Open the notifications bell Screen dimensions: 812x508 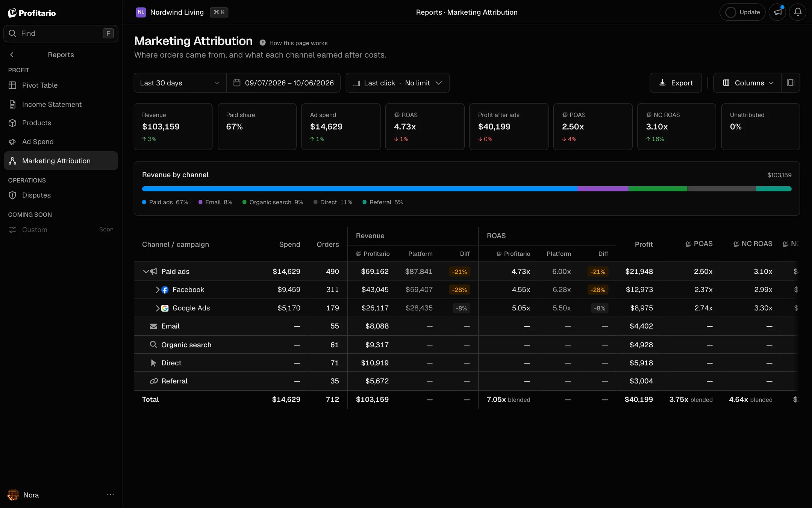797,12
